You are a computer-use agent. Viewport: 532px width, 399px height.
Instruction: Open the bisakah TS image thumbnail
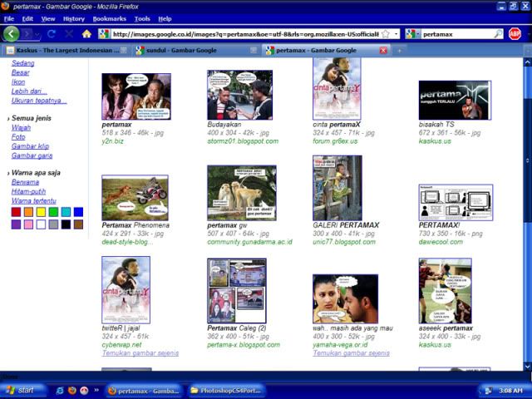coord(455,100)
